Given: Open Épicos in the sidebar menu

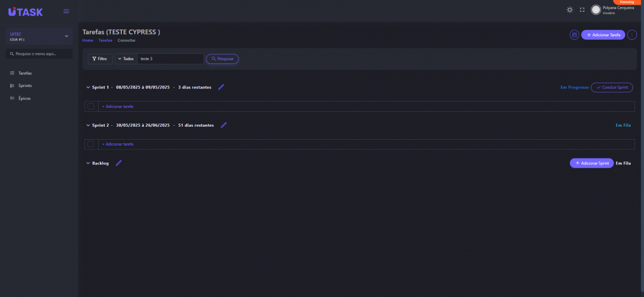Looking at the screenshot, I should click(x=24, y=98).
